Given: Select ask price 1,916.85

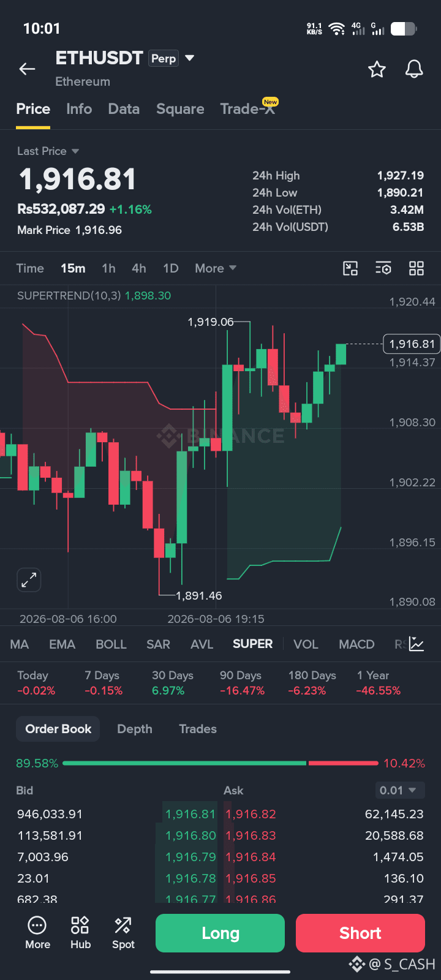Looking at the screenshot, I should click(x=251, y=878).
